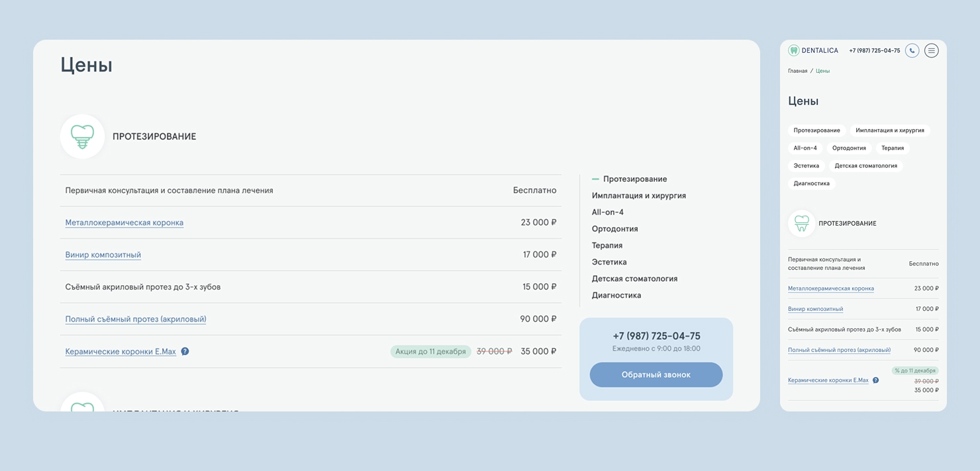Click the Обратный звонок button
This screenshot has height=471, width=980.
tap(656, 374)
